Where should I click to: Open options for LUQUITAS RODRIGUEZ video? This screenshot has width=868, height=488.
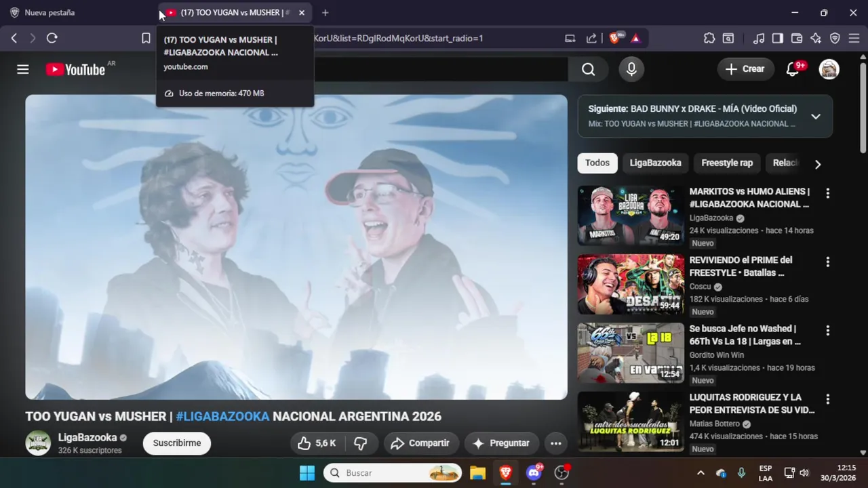coord(827,399)
